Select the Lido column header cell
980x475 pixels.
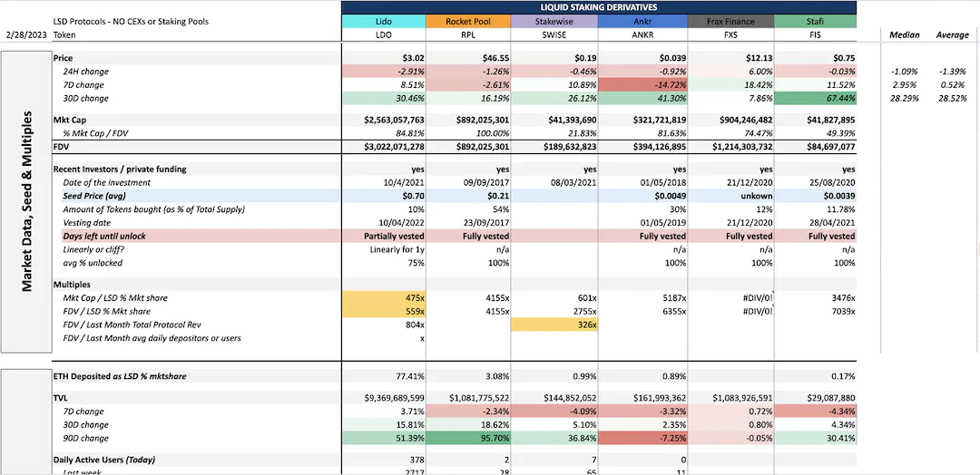(x=384, y=22)
